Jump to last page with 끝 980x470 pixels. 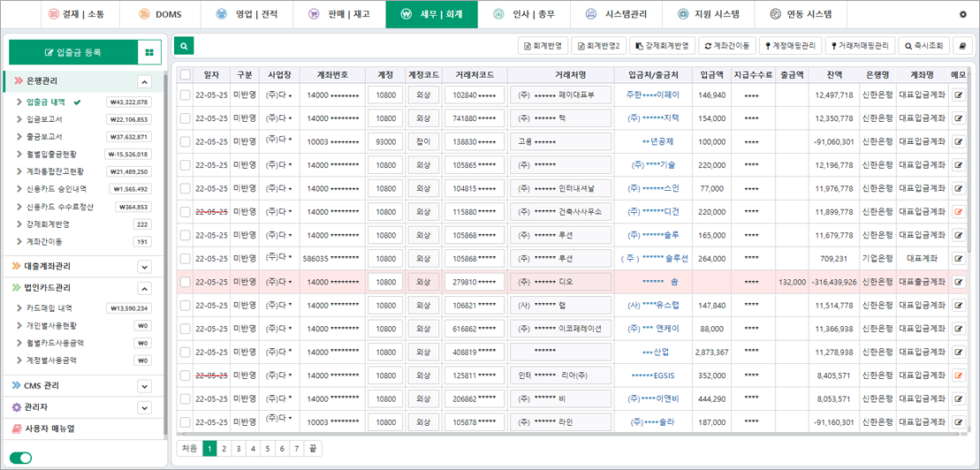(313, 448)
